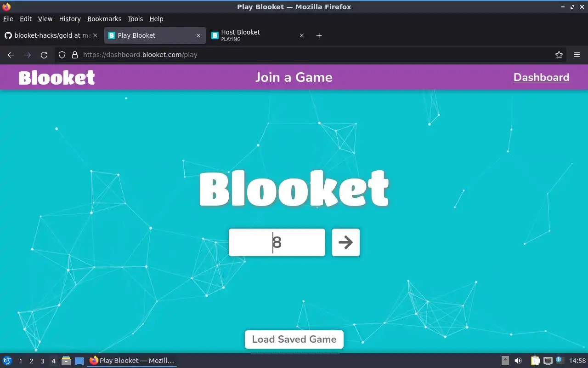The image size is (588, 368).
Task: Click the tracking protection shield icon
Action: (62, 55)
